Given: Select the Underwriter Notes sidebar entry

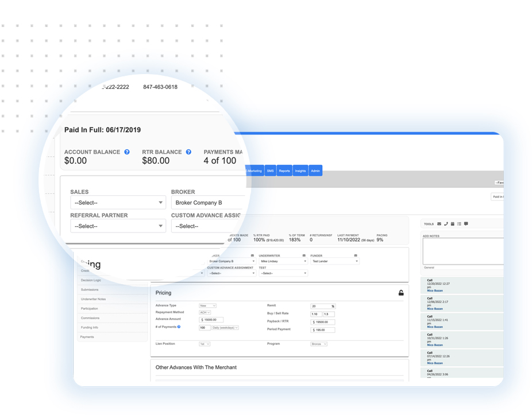Looking at the screenshot, I should point(92,298).
